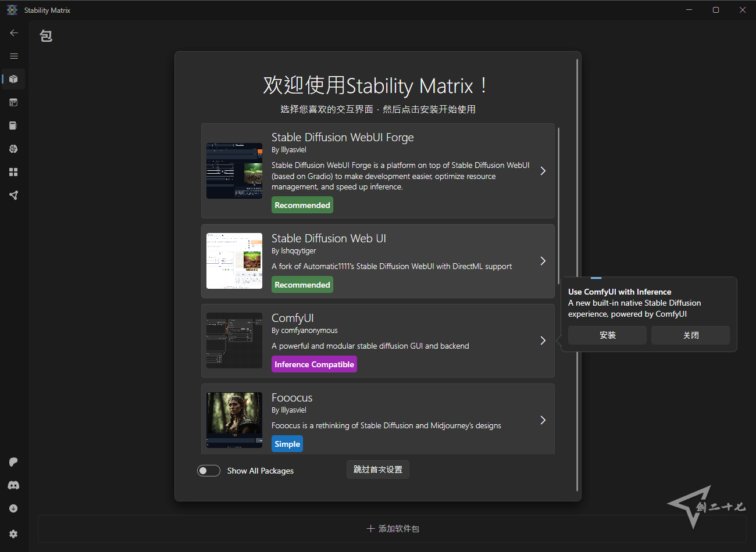
Task: Select the Packages cube icon
Action: point(14,79)
